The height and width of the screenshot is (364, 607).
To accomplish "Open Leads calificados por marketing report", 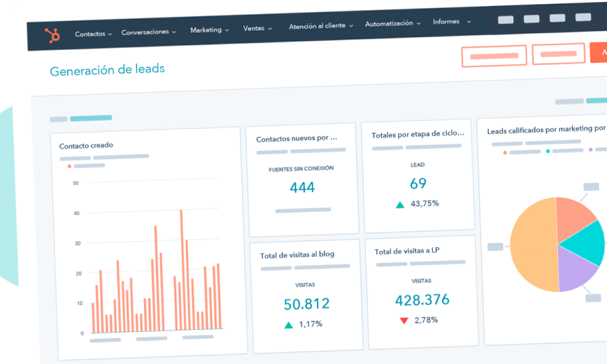I will pyautogui.click(x=546, y=129).
